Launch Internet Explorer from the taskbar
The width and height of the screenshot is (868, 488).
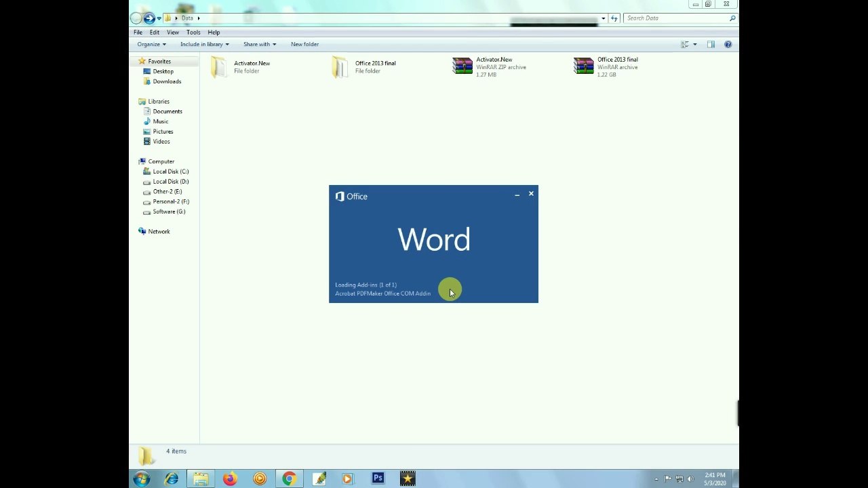pyautogui.click(x=172, y=479)
